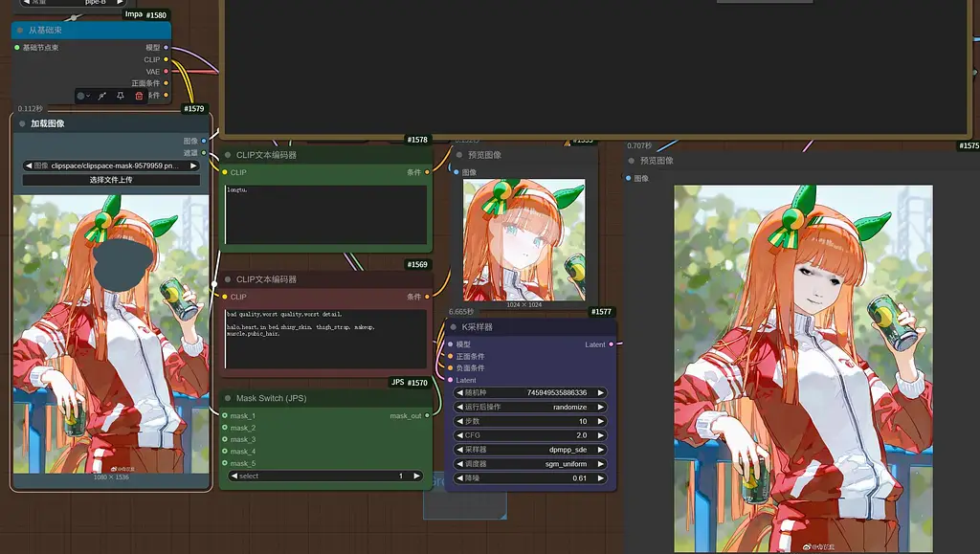Decrease CFG value with left arrow
Viewport: 980px width, 554px height.
(x=458, y=435)
